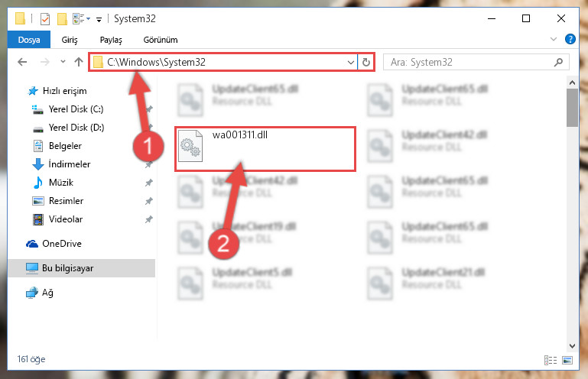Toggle pin next to Videolar
This screenshot has width=588, height=379.
point(149,219)
